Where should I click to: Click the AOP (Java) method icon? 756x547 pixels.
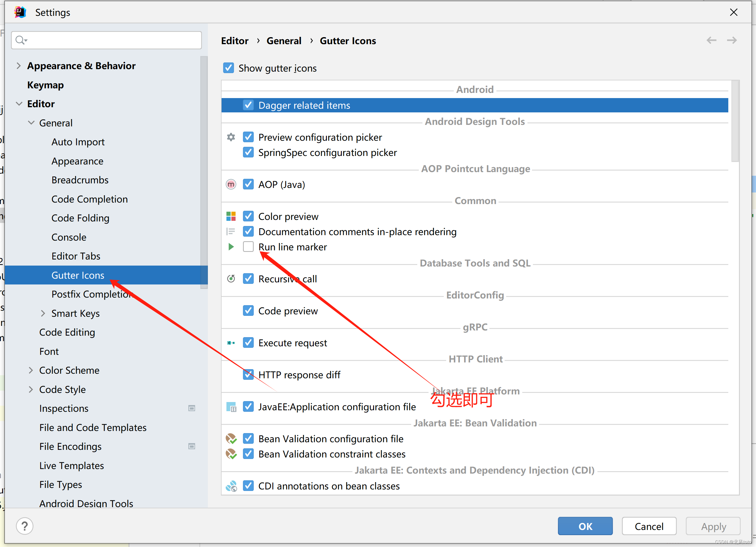231,185
